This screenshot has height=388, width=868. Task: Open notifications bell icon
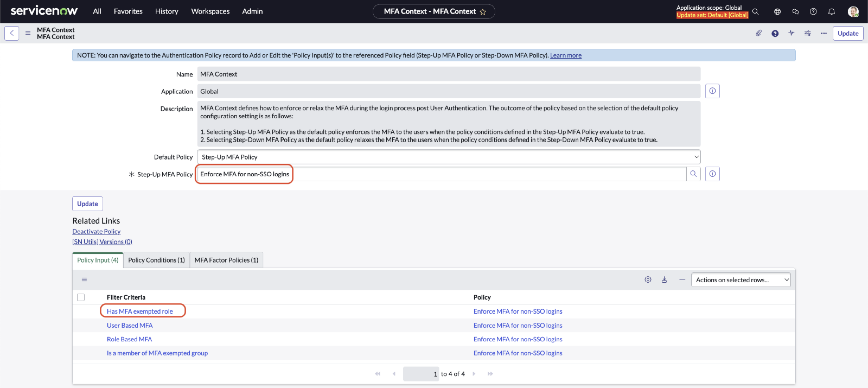pyautogui.click(x=832, y=11)
